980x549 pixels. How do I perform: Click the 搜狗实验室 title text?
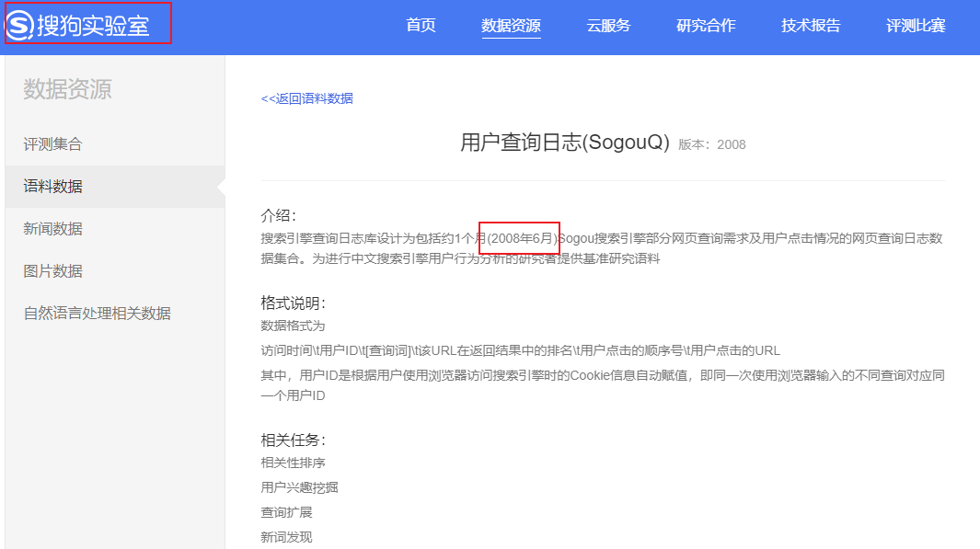point(93,26)
